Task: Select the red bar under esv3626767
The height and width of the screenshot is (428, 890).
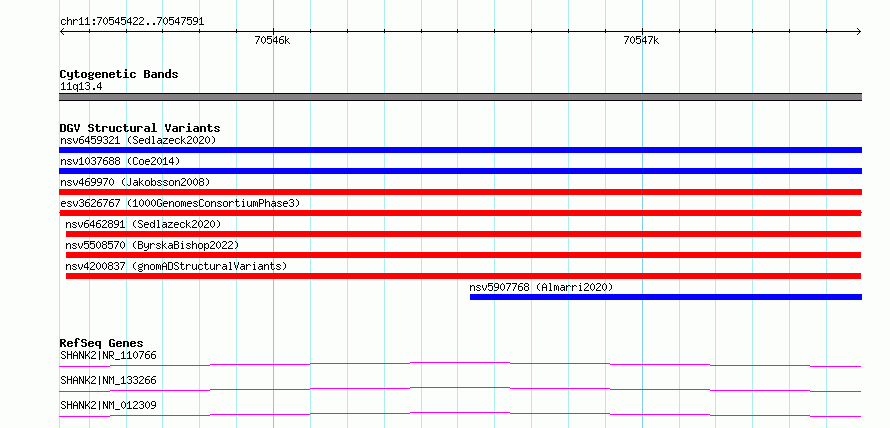Action: (460, 213)
